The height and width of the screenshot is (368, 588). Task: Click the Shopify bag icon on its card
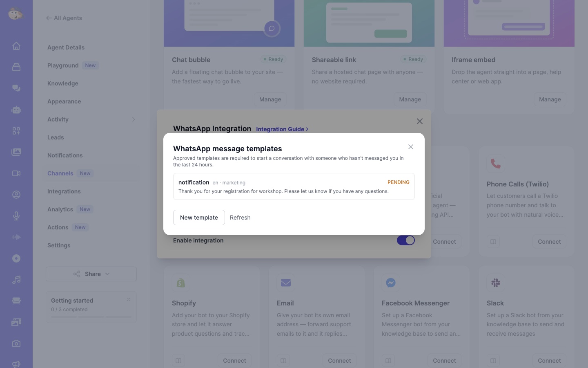point(181,283)
